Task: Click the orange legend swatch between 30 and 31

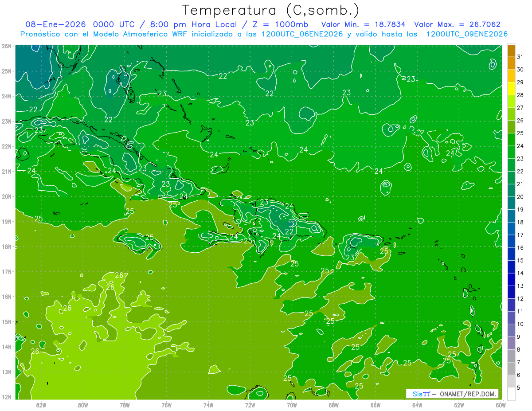Action: point(511,63)
